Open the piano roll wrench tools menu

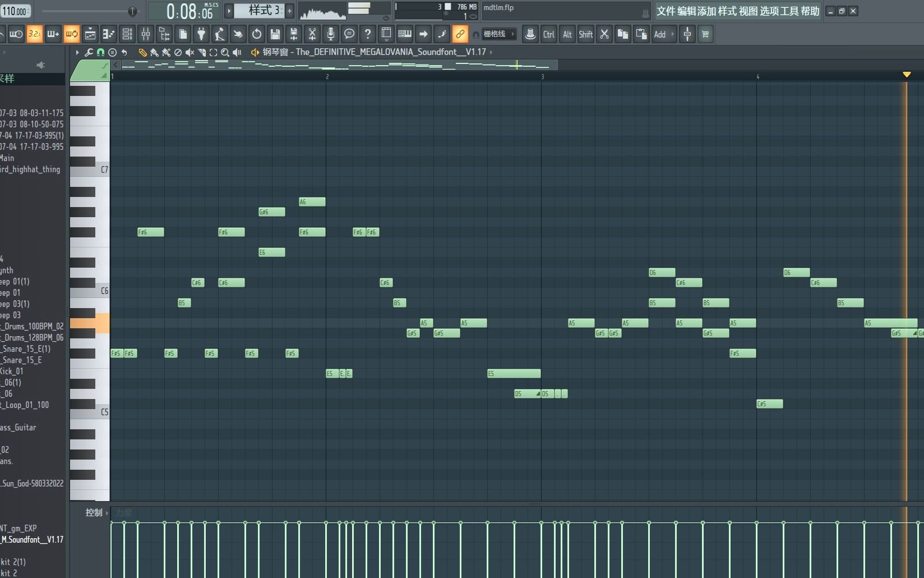[x=89, y=52]
